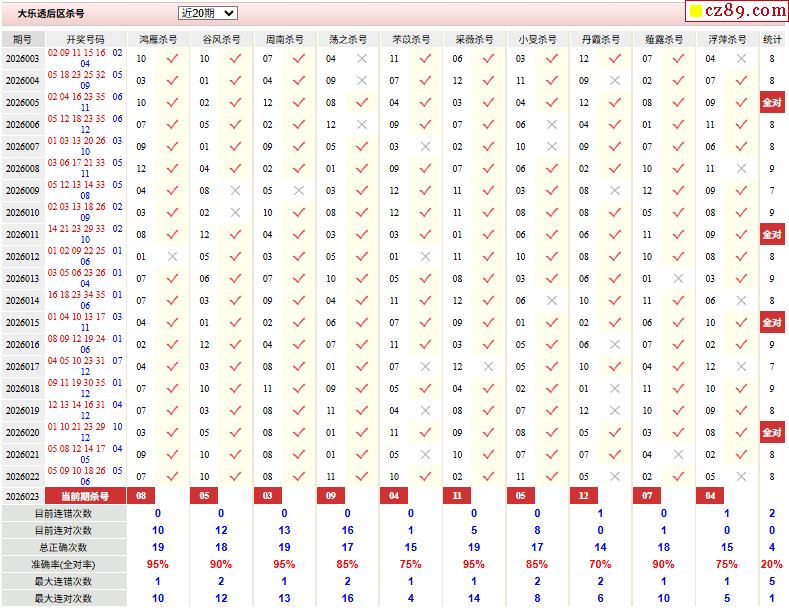
Task: Click the red 当前期杀号 label
Action: tap(85, 496)
